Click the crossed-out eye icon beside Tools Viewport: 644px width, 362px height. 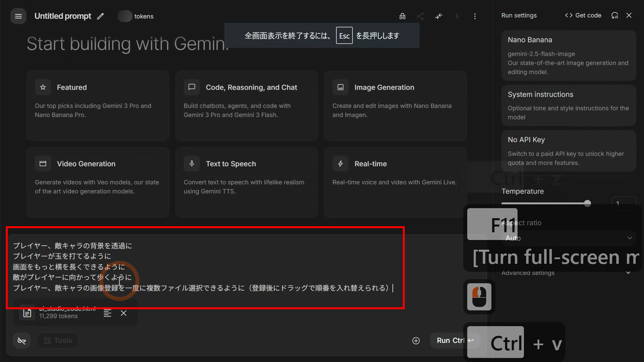coord(22,340)
